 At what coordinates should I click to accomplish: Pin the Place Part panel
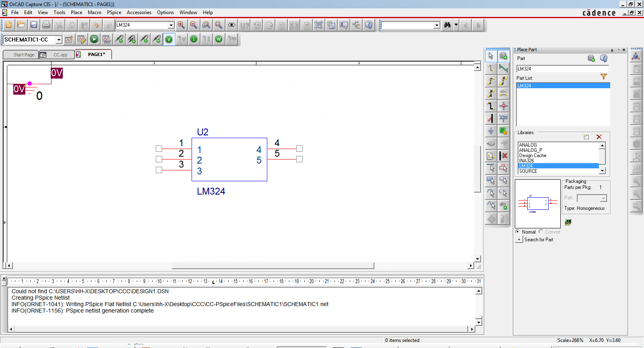point(612,50)
